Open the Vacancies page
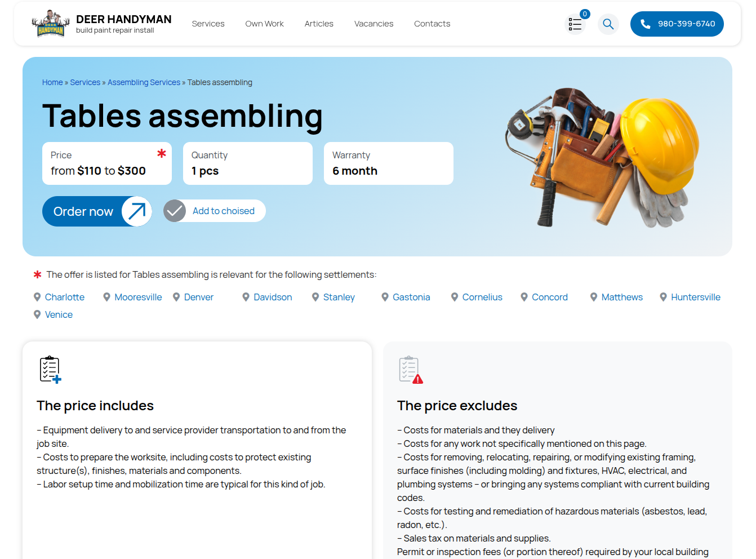The width and height of the screenshot is (756, 559). tap(373, 24)
